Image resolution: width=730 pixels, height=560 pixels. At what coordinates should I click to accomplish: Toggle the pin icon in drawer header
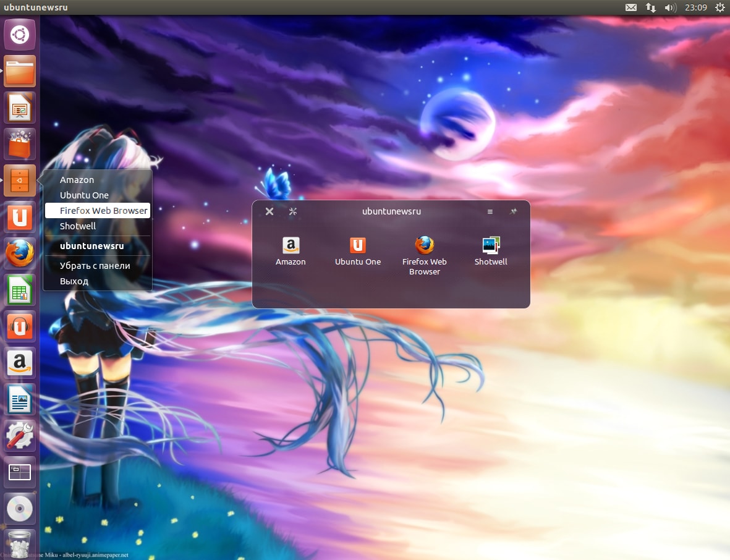[x=513, y=211]
